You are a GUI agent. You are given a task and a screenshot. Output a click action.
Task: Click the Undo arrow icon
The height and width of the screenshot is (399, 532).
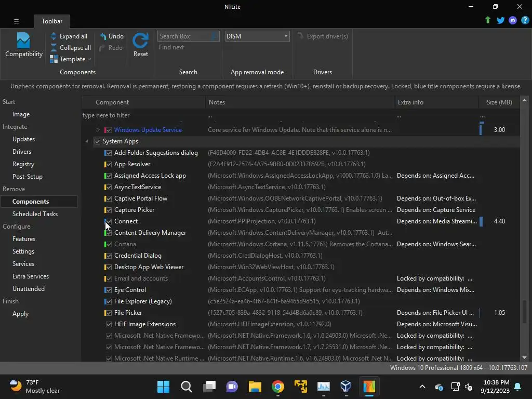(103, 36)
